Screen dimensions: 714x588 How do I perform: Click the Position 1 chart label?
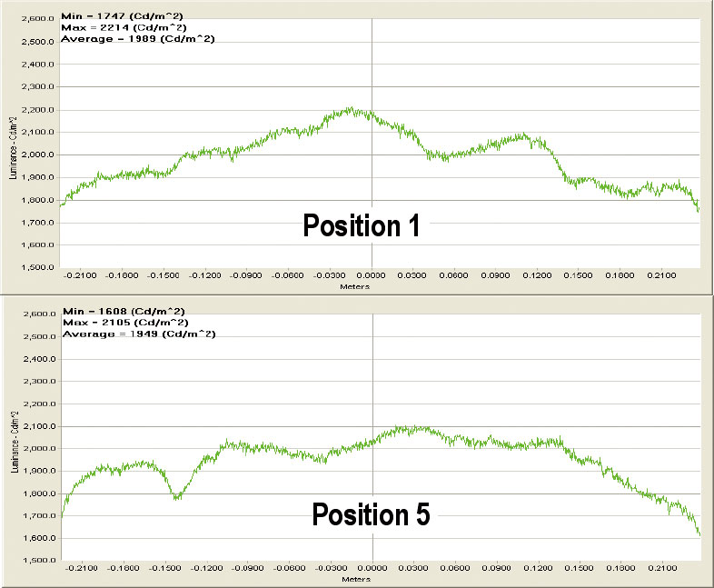[361, 225]
